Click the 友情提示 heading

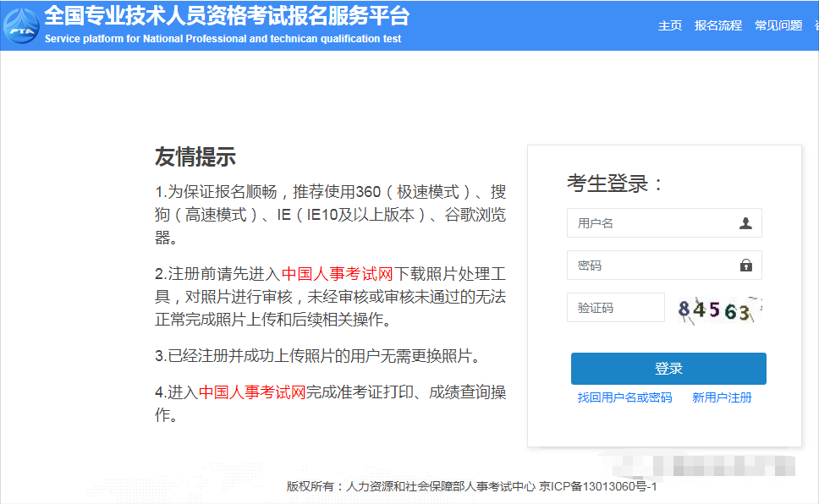tap(195, 156)
